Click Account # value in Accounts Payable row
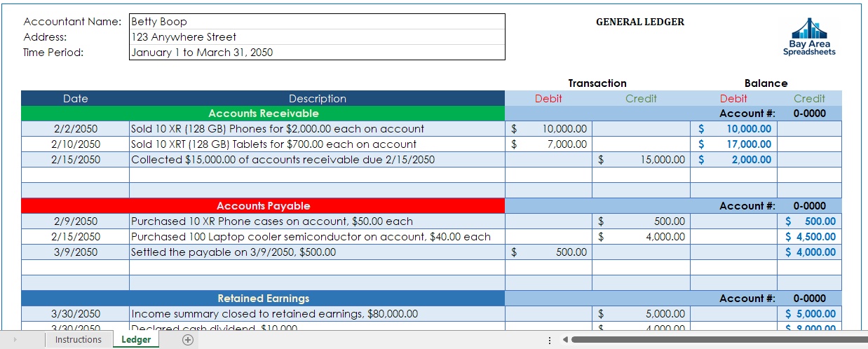Viewport: 868px width, 349px height. (810, 206)
